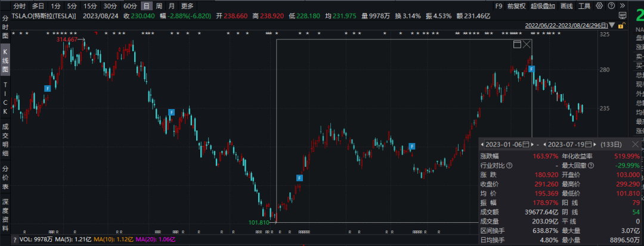Open the 画线 drawing tools
This screenshot has width=644, height=246.
tap(566, 6)
